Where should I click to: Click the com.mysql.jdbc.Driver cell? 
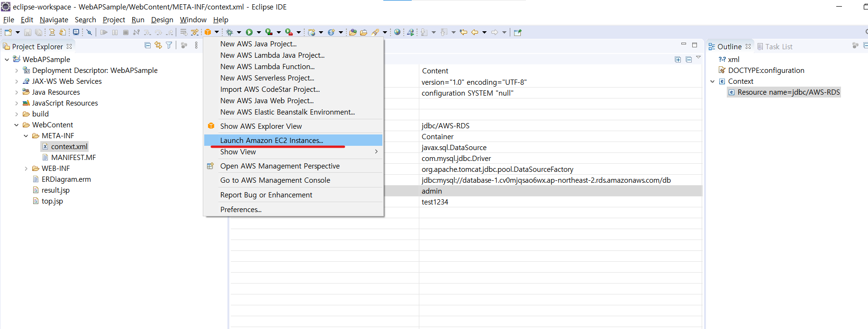pyautogui.click(x=561, y=159)
